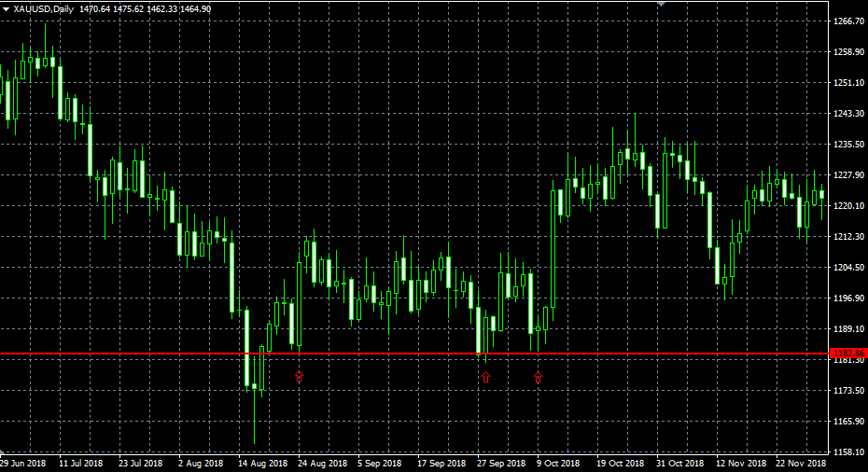Viewport: 868px width, 472px height.
Task: Select the red horizontal support line
Action: [414, 353]
